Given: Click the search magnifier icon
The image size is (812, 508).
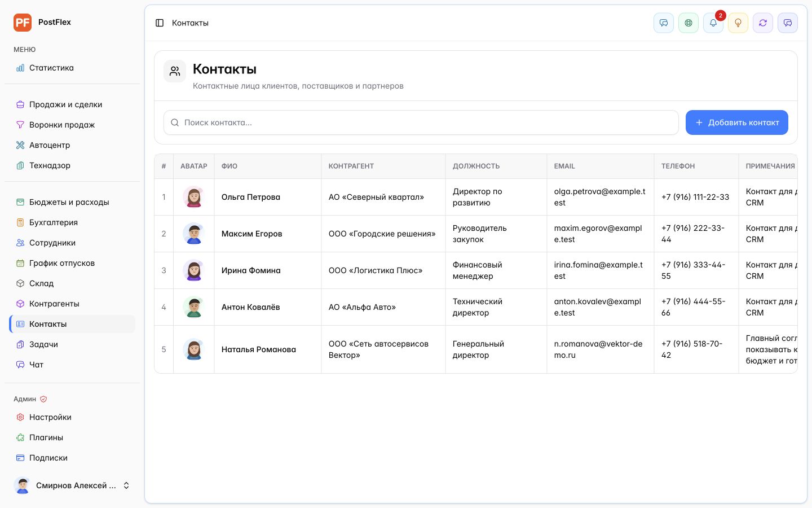Looking at the screenshot, I should pyautogui.click(x=175, y=122).
